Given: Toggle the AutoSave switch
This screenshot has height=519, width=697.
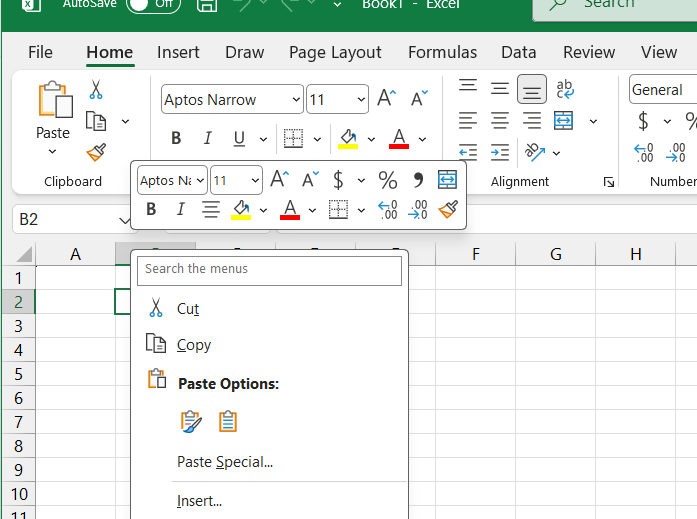Looking at the screenshot, I should [x=153, y=4].
